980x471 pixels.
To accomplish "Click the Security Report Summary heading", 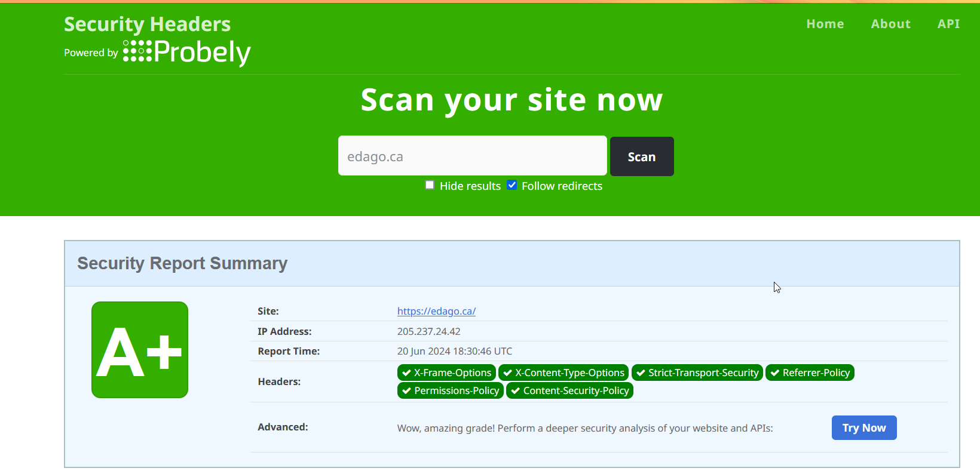I will pyautogui.click(x=182, y=263).
